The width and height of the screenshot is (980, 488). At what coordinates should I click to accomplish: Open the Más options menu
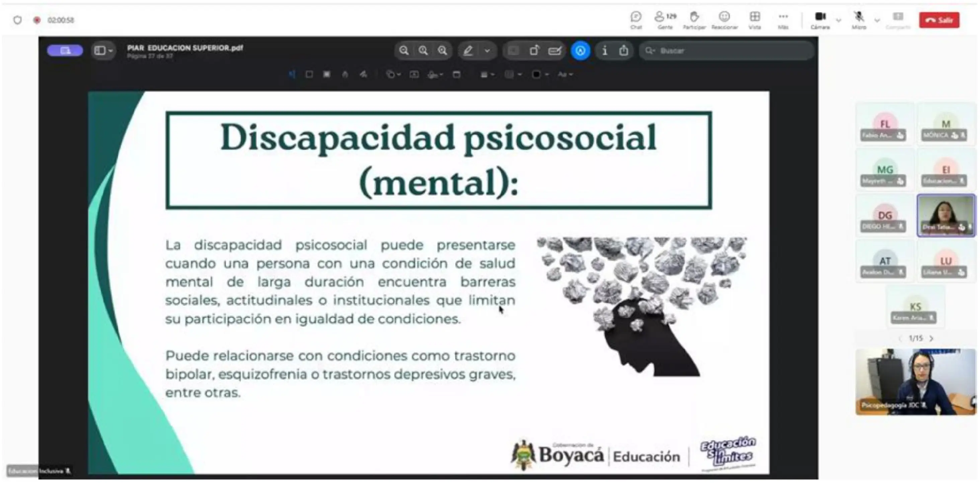point(783,20)
